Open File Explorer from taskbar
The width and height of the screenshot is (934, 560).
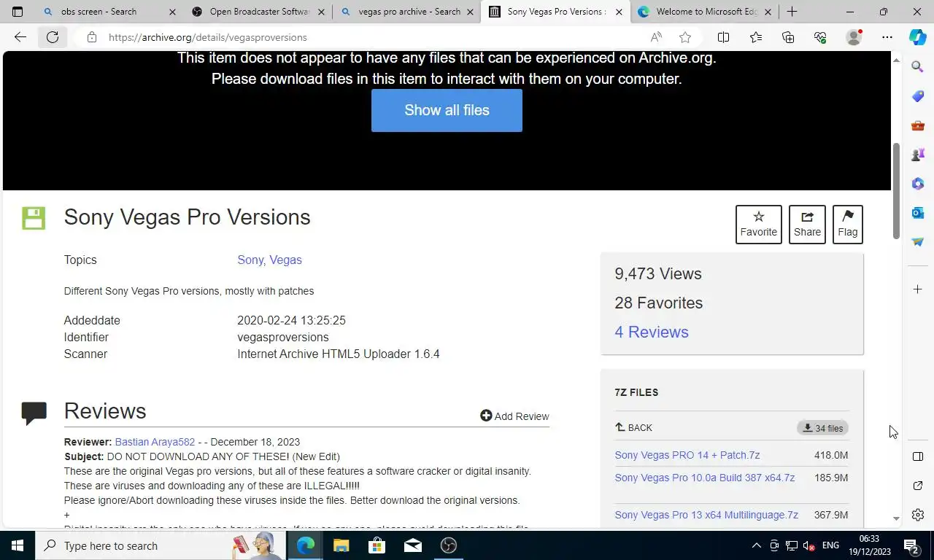point(341,545)
